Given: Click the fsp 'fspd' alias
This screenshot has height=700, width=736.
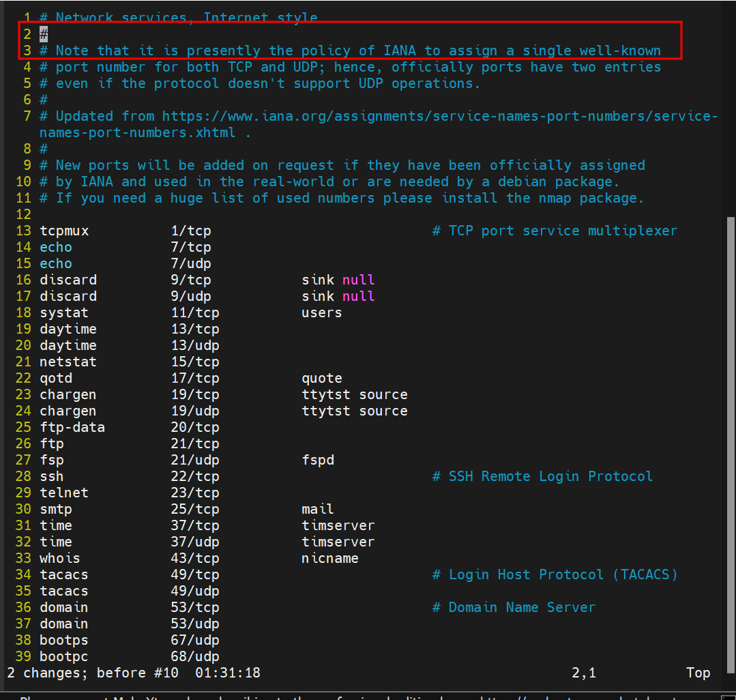Looking at the screenshot, I should (x=318, y=460).
